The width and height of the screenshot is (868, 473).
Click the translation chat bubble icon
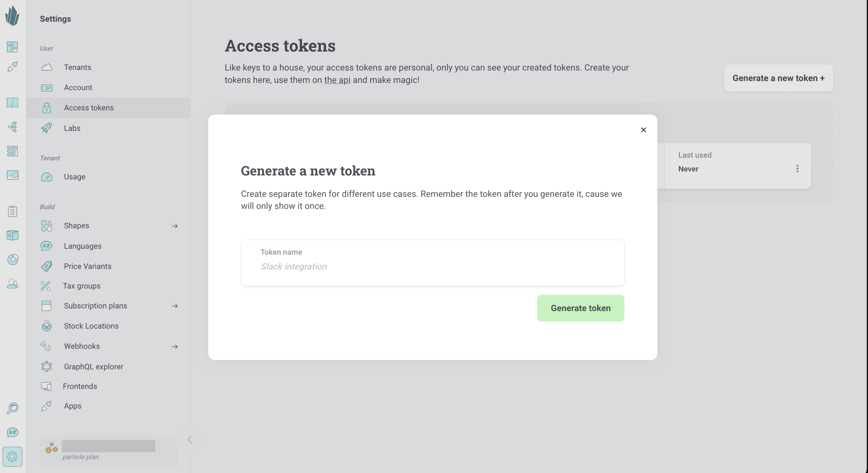[12, 432]
